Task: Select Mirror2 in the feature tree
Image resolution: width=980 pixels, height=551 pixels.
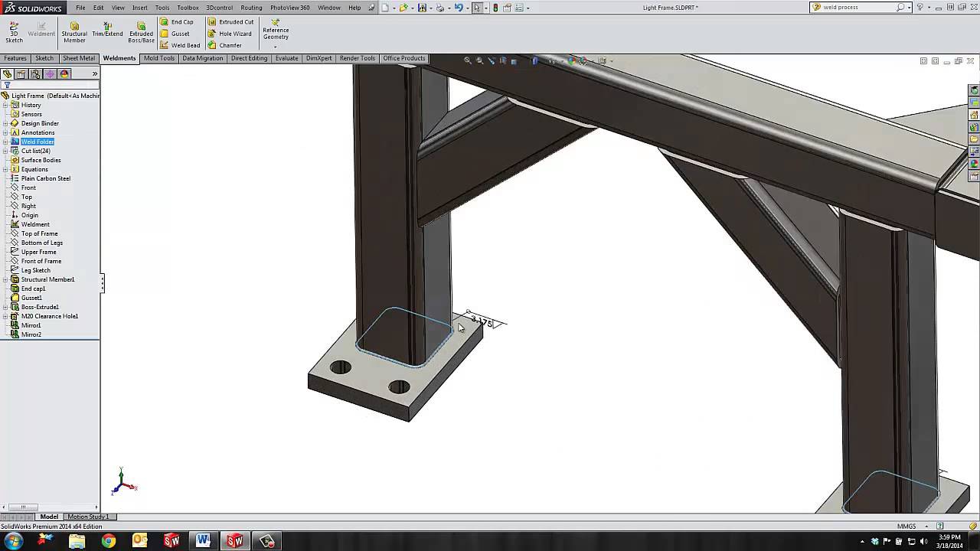Action: tap(31, 334)
